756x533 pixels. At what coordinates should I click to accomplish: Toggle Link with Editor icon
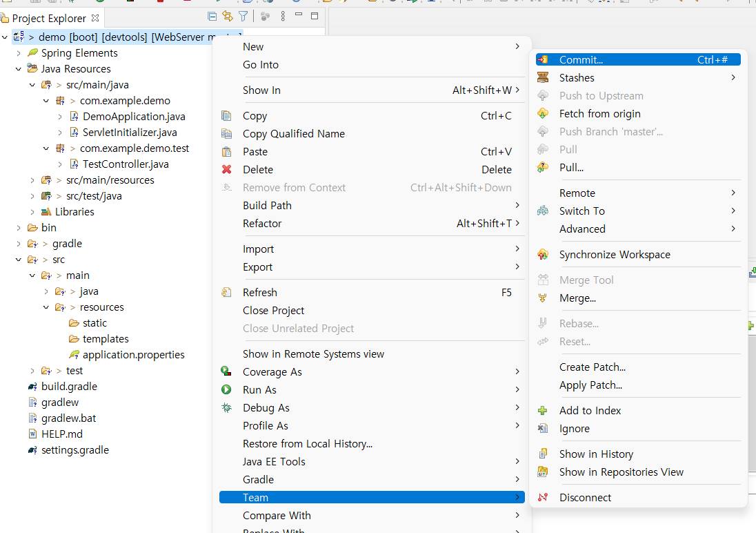click(228, 17)
